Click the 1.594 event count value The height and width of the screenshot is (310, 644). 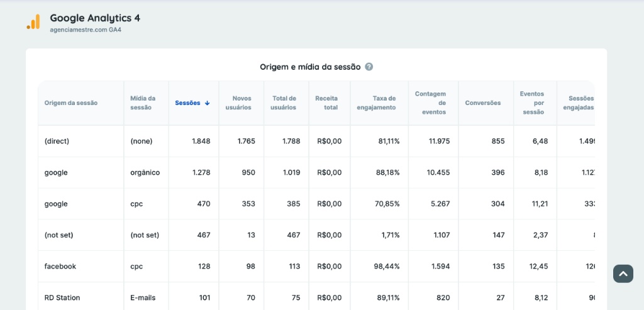(x=441, y=266)
